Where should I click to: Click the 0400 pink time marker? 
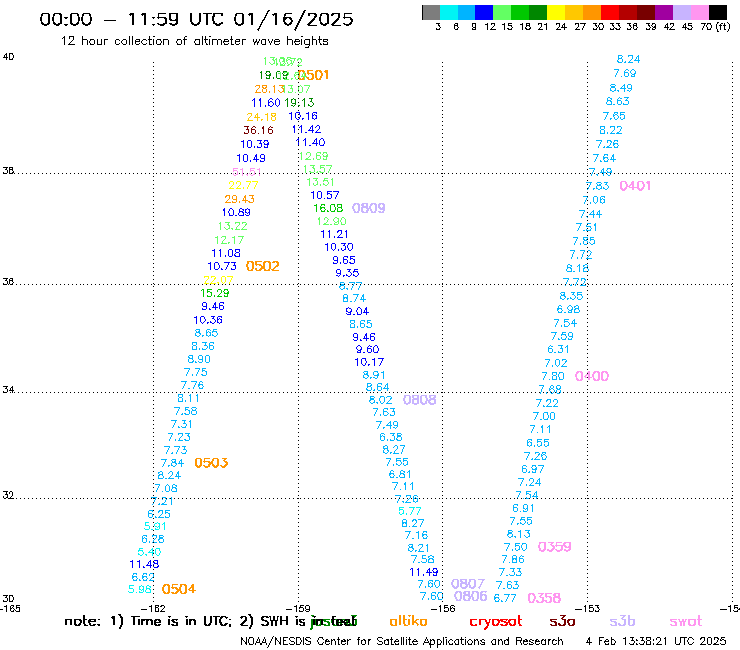click(592, 376)
